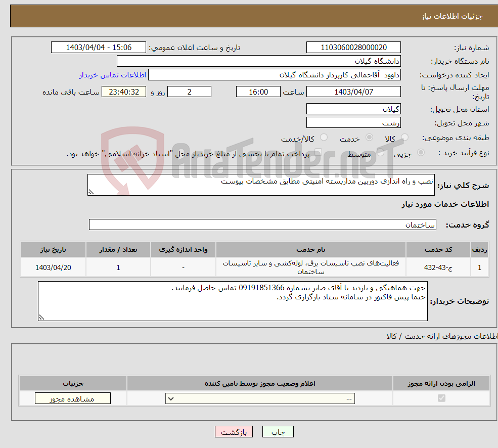
Task: Click delivery province field گیلان
Action: 353,109
